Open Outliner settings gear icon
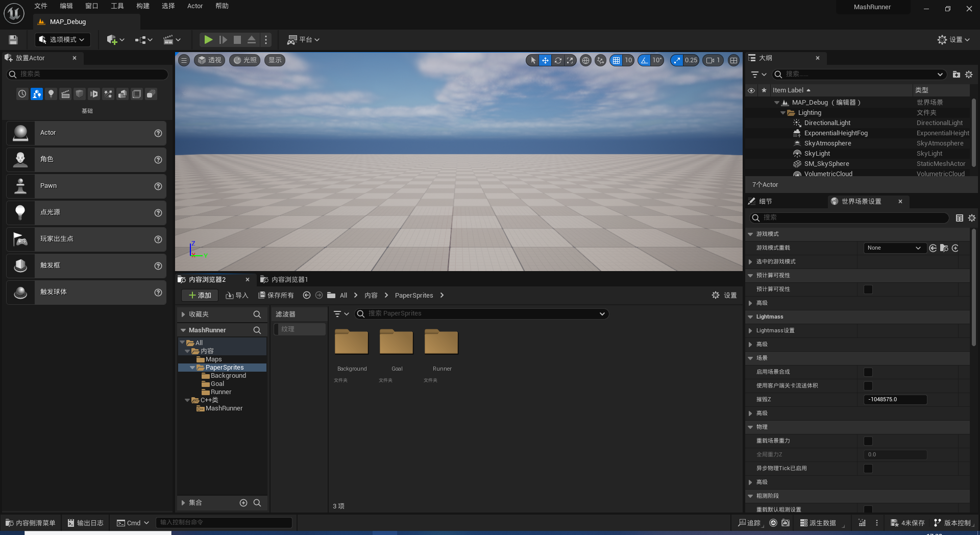 pyautogui.click(x=969, y=75)
